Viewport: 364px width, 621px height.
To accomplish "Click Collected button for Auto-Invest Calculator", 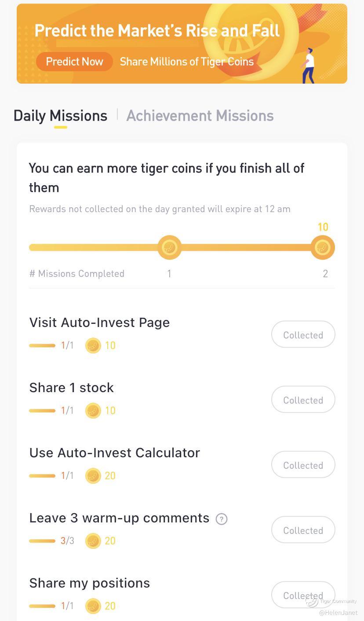I will click(303, 465).
